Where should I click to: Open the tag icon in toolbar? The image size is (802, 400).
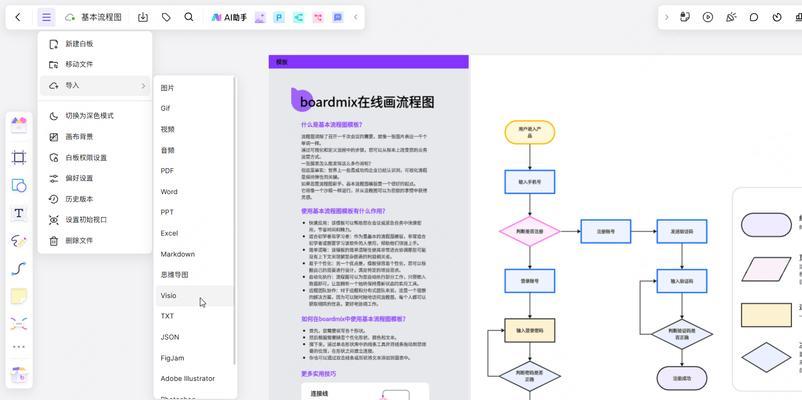(166, 17)
